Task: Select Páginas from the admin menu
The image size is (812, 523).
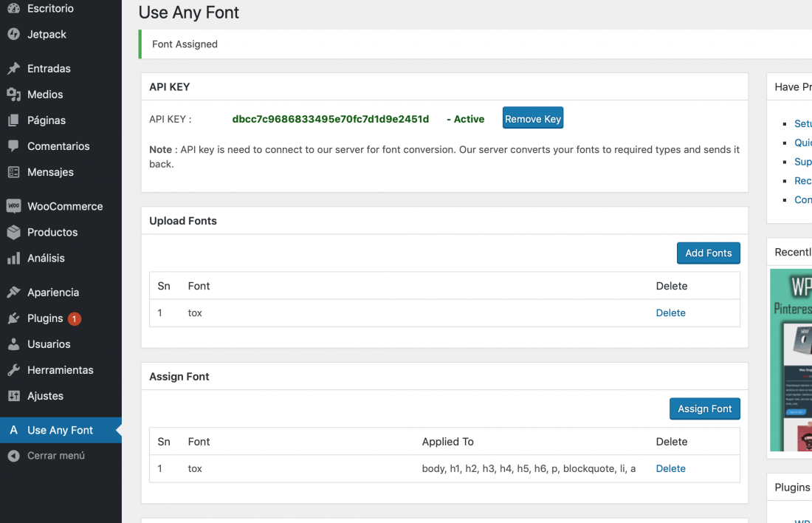Action: (47, 120)
